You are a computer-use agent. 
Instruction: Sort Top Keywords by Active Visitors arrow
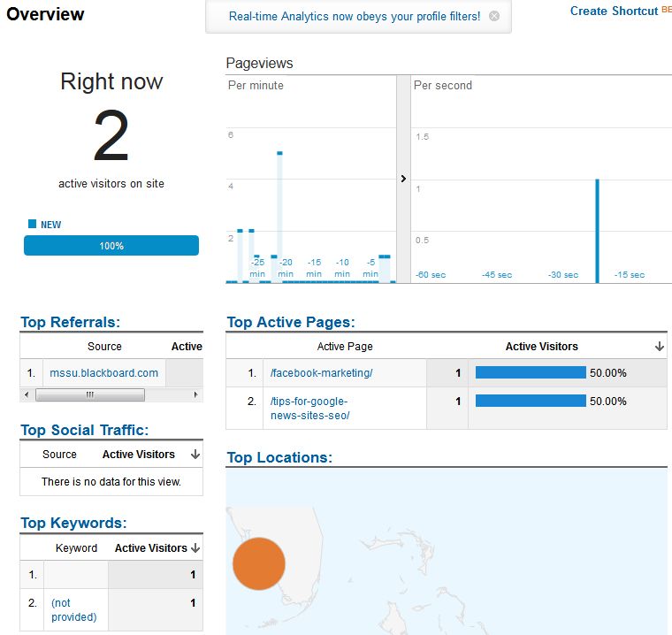tap(195, 548)
